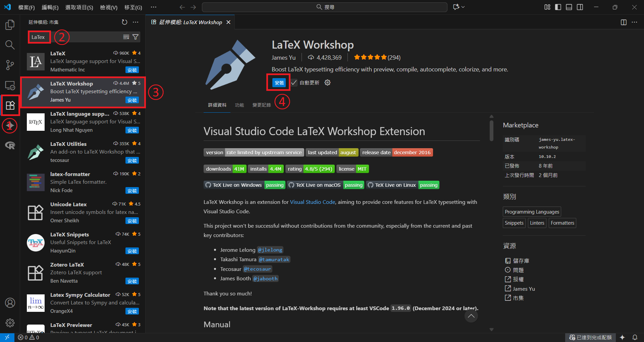The width and height of the screenshot is (644, 342).
Task: Install LaTeX by Mathematic Inc
Action: pos(132,70)
